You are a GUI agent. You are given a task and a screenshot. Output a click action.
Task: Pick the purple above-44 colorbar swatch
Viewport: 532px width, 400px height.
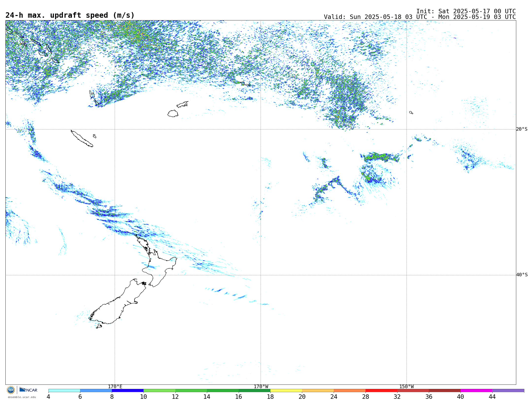click(508, 390)
